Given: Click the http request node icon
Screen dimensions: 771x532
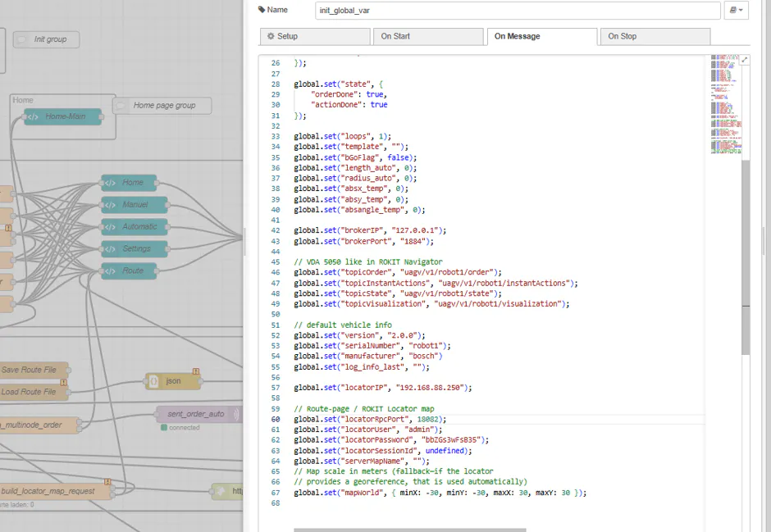Looking at the screenshot, I should [221, 491].
